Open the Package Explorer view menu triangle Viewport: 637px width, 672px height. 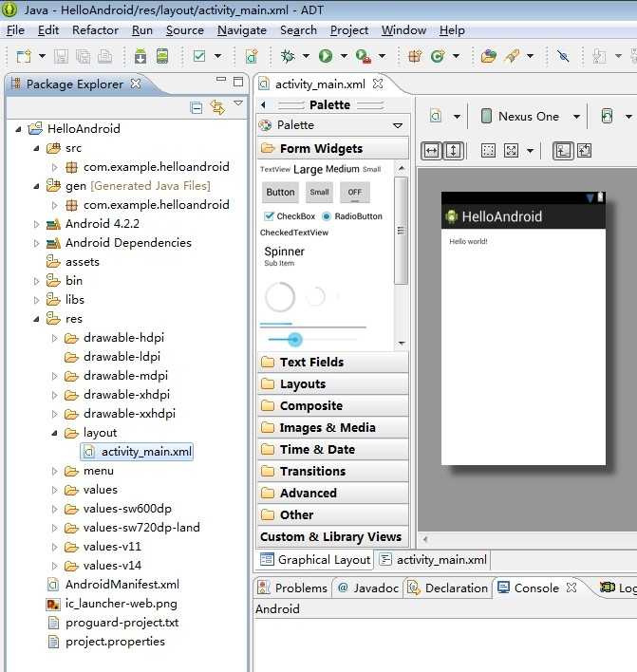[x=238, y=103]
